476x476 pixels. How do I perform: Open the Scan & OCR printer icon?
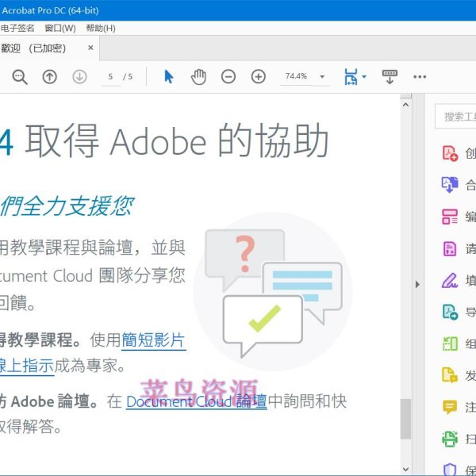450,439
